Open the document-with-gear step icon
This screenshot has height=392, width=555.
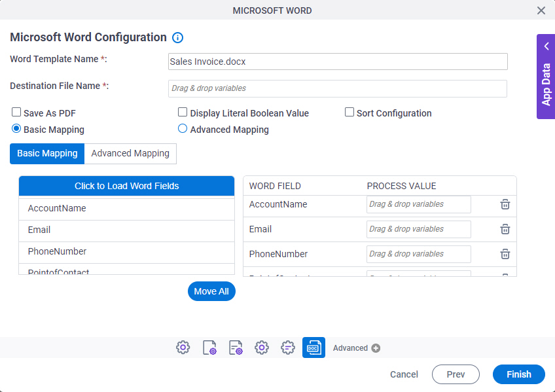(x=209, y=347)
